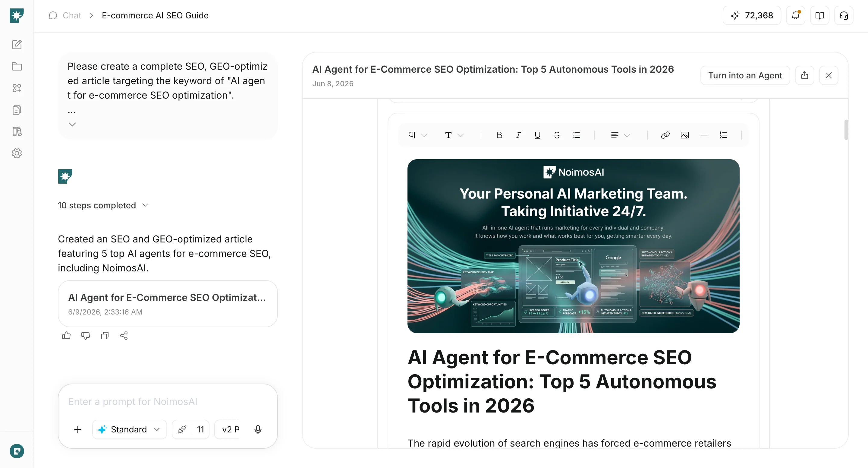868x468 pixels.
Task: Open the Standard mode dropdown
Action: pos(129,429)
